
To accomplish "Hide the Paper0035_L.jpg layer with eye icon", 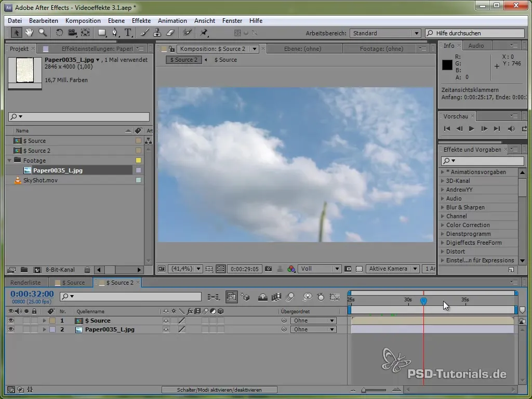I will tap(11, 329).
